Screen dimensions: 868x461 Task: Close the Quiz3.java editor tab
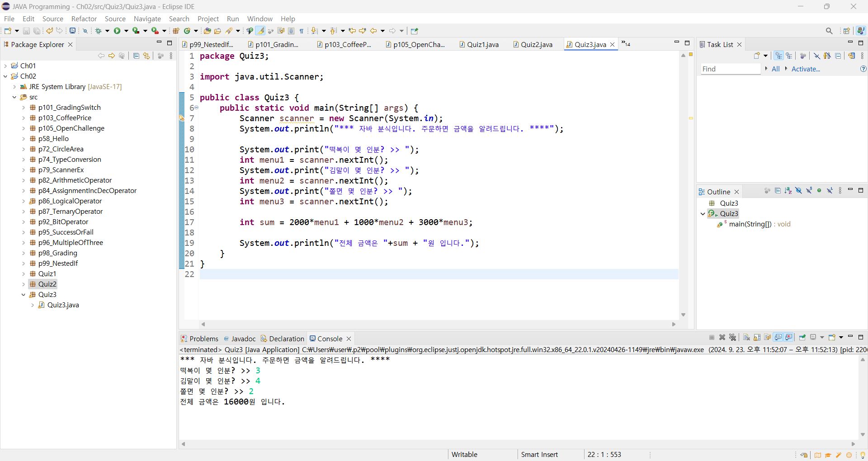pos(613,44)
